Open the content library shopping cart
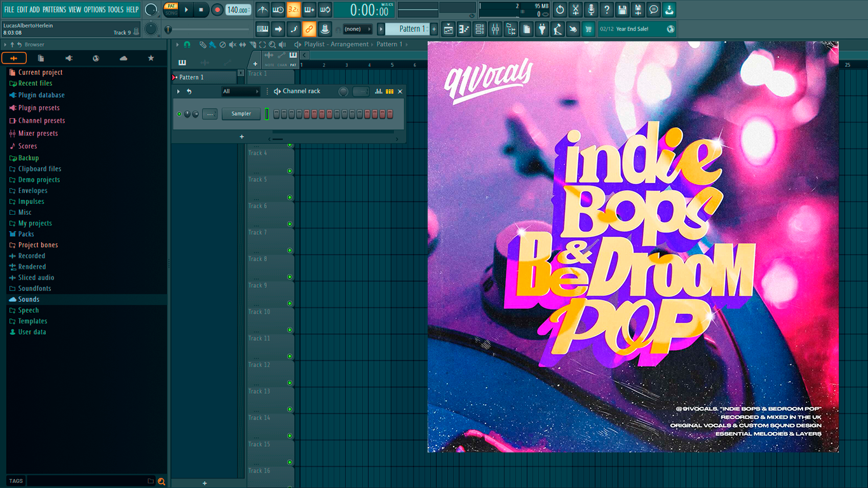 [x=588, y=29]
